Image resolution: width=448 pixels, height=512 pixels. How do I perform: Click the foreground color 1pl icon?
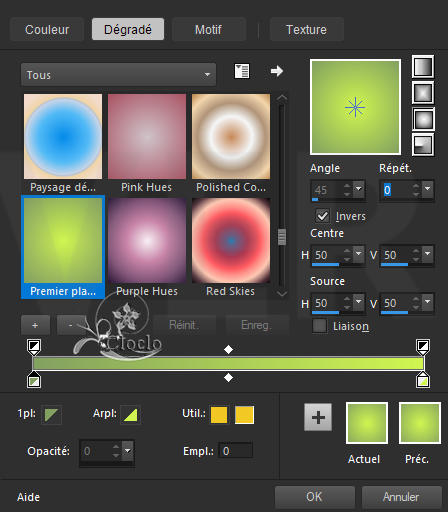(x=52, y=415)
